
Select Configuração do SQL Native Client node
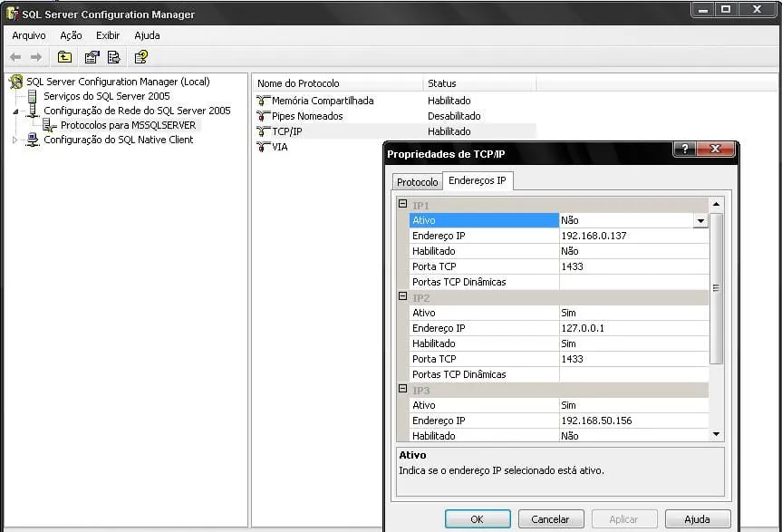119,140
